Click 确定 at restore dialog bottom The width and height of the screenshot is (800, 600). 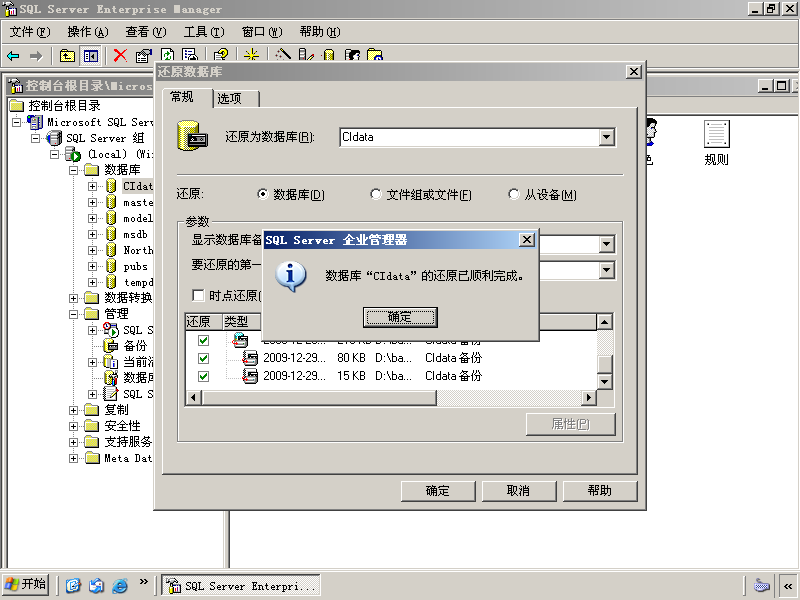[438, 491]
